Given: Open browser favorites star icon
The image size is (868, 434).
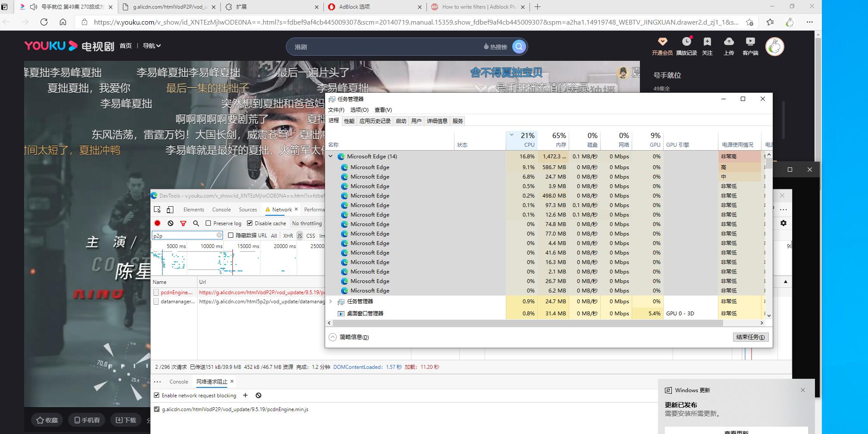Looking at the screenshot, I should (x=770, y=22).
